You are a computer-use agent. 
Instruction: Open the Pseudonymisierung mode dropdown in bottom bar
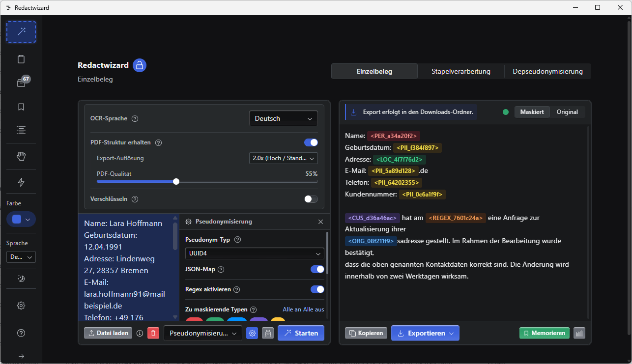tap(203, 333)
